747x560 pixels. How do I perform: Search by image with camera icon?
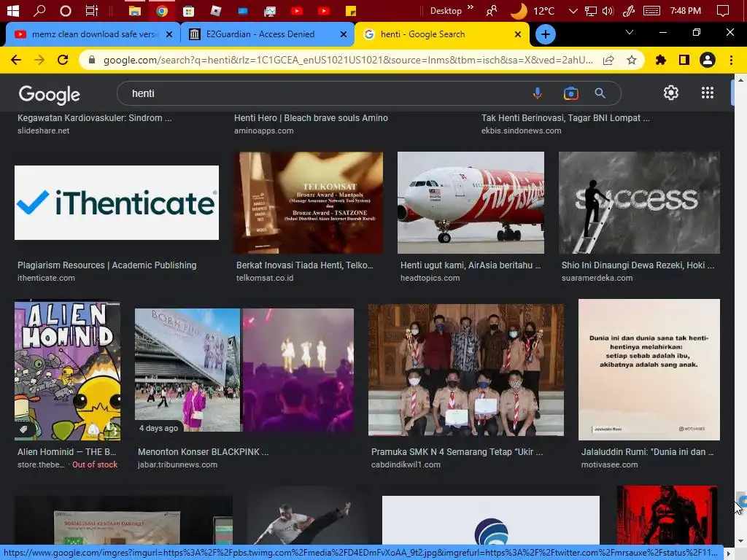click(x=570, y=93)
